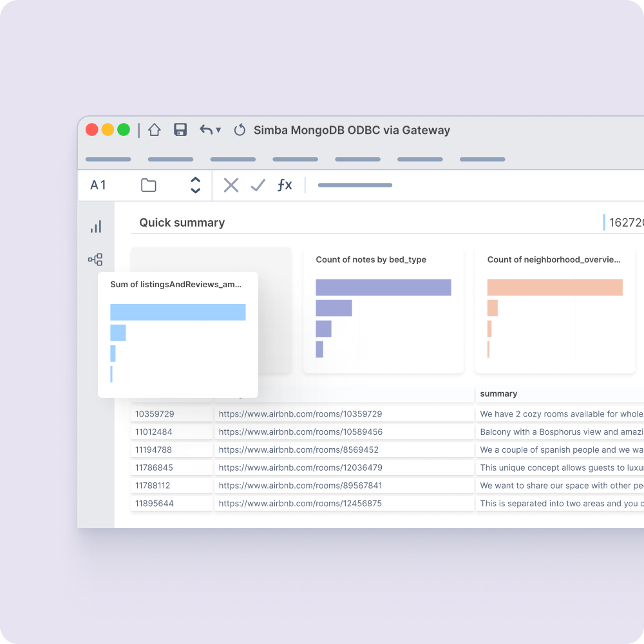Image resolution: width=644 pixels, height=644 pixels.
Task: Select cell with ID 11895644
Action: 172,503
